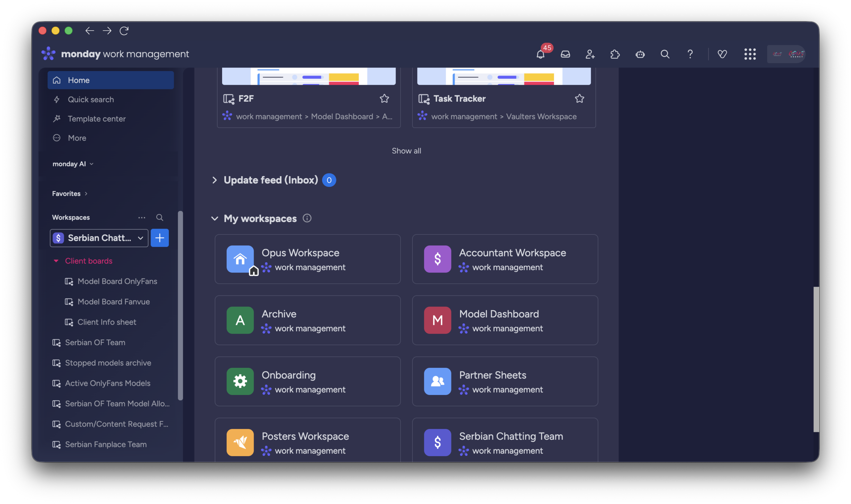Click the search magnifier in top bar
851x504 pixels.
click(665, 54)
